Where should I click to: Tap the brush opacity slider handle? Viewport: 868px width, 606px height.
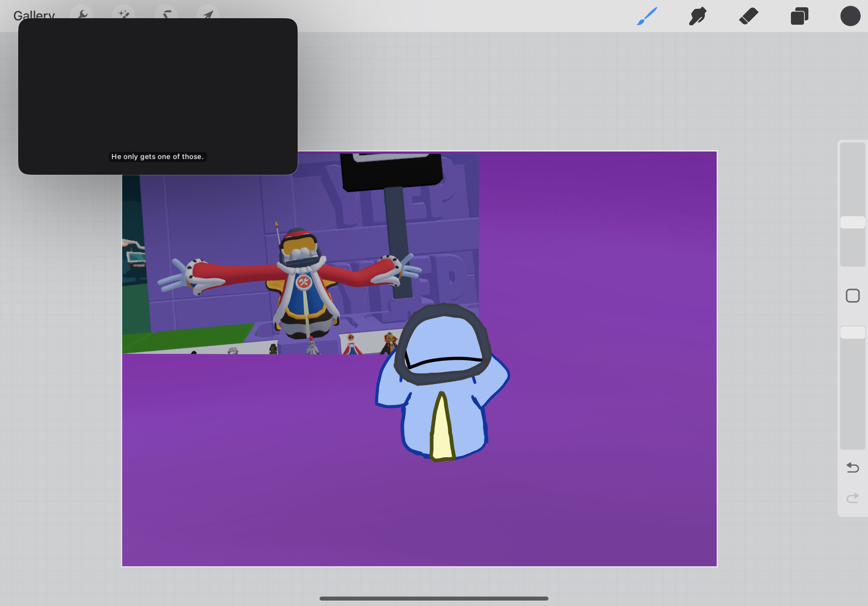coord(852,332)
